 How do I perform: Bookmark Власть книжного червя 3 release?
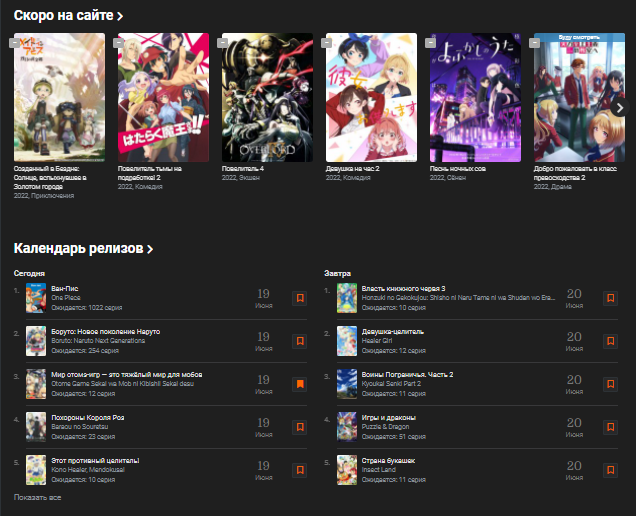click(x=610, y=298)
